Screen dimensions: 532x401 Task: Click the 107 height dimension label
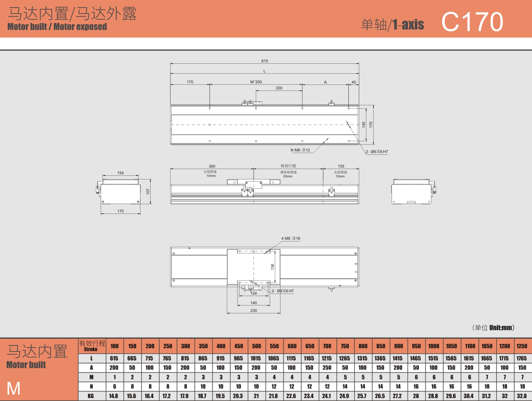pos(148,191)
